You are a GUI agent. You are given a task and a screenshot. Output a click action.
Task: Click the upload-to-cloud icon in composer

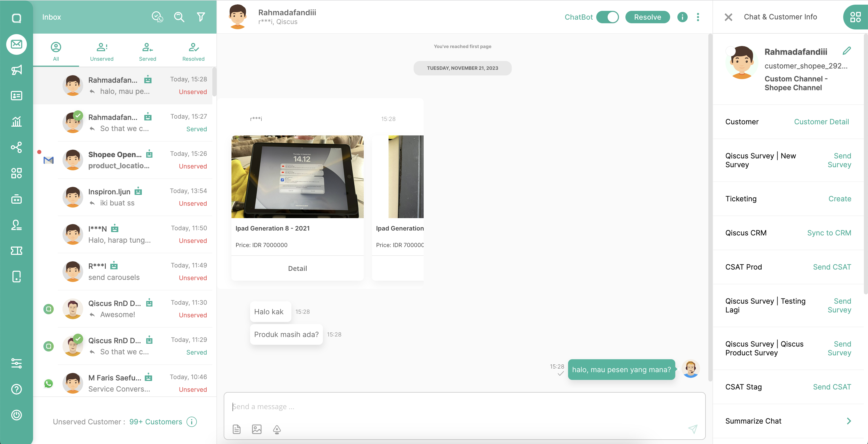(277, 429)
